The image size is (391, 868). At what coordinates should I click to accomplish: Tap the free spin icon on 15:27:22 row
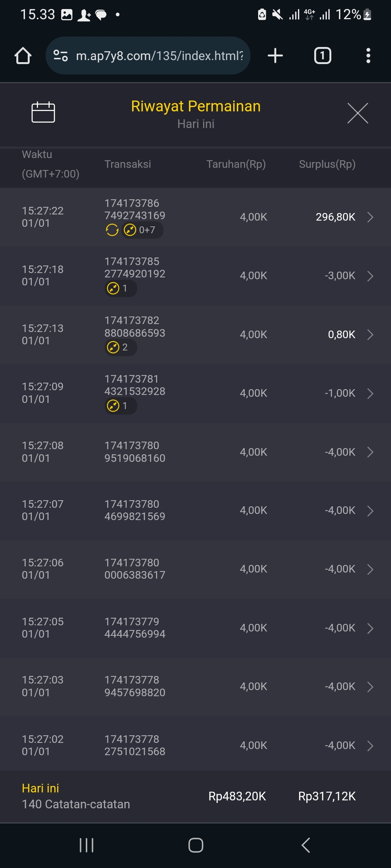tap(112, 230)
